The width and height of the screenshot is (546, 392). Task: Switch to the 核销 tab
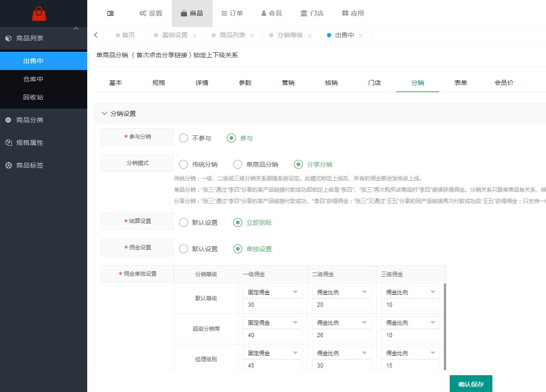click(332, 83)
